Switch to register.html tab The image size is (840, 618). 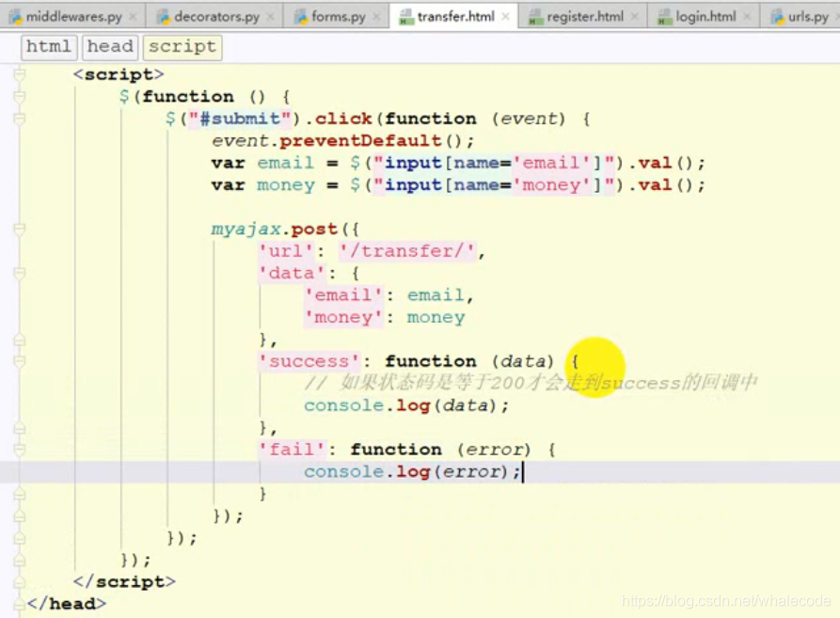pos(585,17)
